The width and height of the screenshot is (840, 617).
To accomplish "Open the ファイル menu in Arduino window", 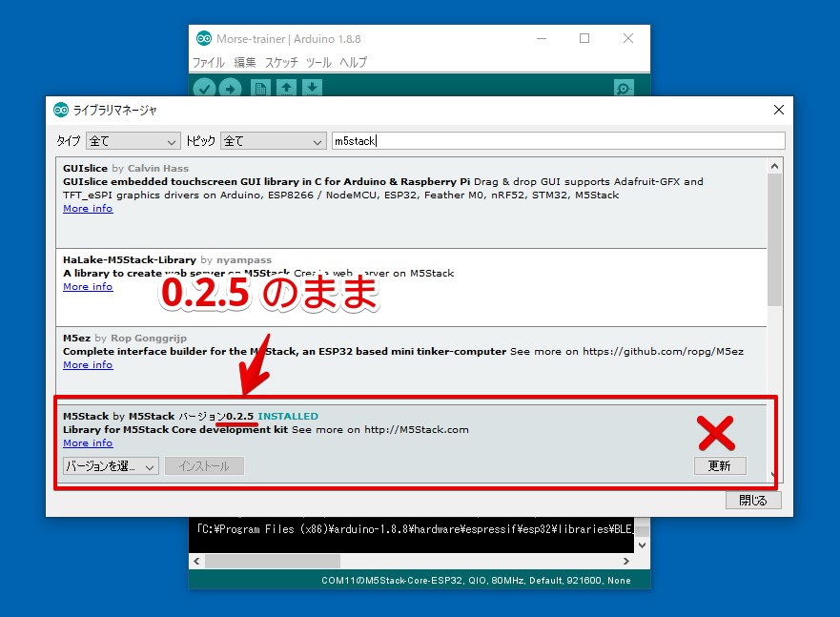I will (x=209, y=62).
